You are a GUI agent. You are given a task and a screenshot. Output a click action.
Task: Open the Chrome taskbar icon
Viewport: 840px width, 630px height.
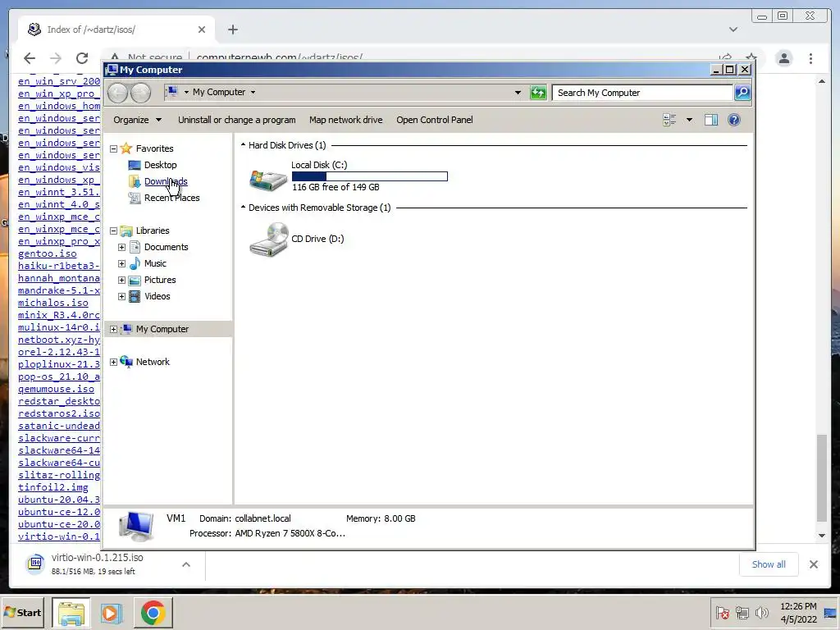pyautogui.click(x=153, y=612)
